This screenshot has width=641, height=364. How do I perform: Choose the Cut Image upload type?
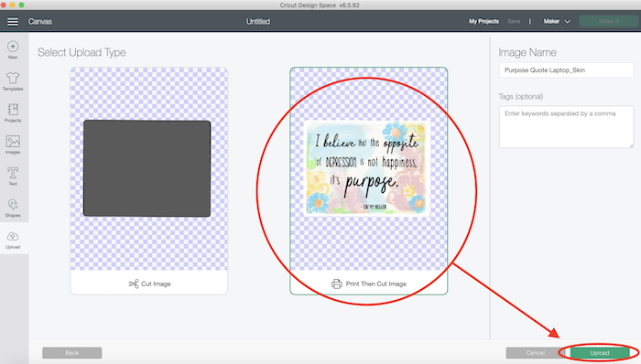pyautogui.click(x=148, y=181)
